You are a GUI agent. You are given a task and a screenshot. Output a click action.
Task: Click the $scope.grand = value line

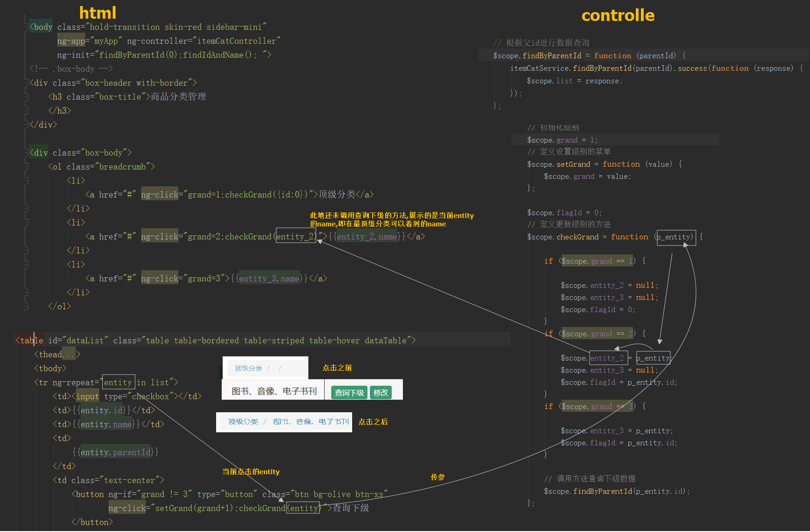click(x=587, y=176)
